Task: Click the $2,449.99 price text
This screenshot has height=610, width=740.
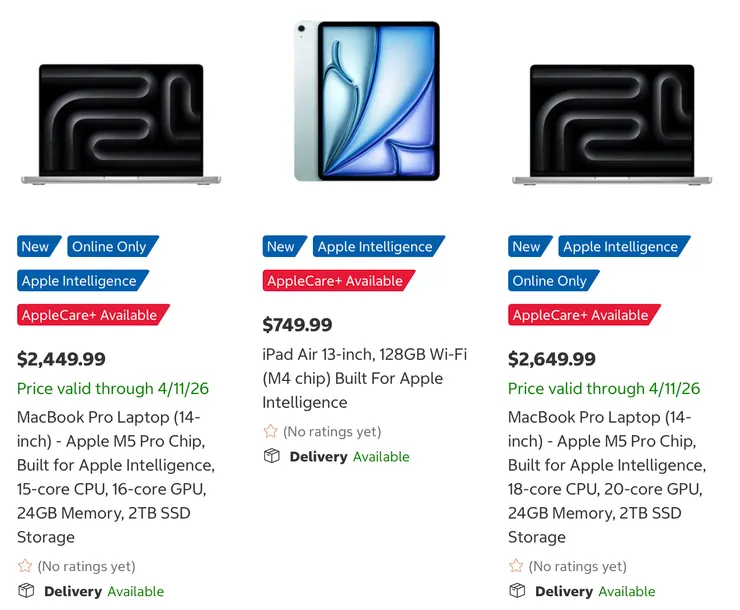Action: pyautogui.click(x=61, y=359)
